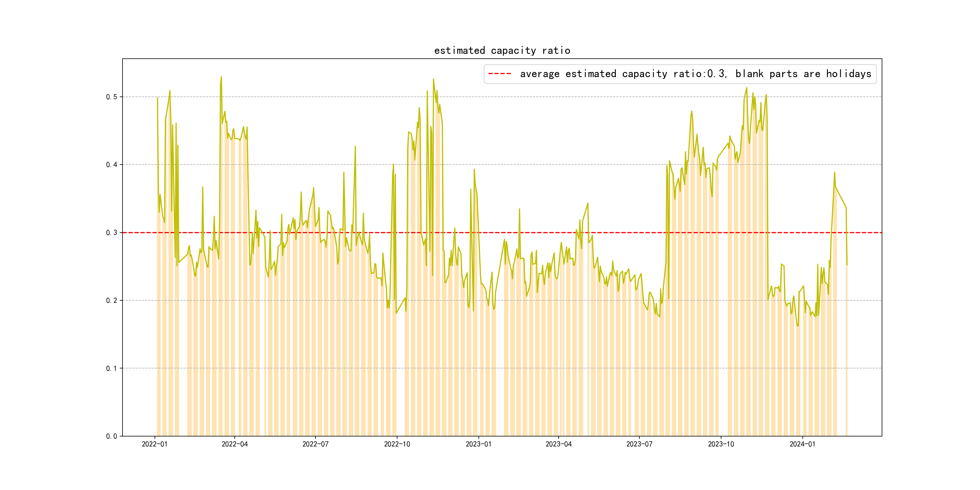The width and height of the screenshot is (980, 490).
Task: Click the 0.2 y-axis tick label
Action: click(x=112, y=301)
